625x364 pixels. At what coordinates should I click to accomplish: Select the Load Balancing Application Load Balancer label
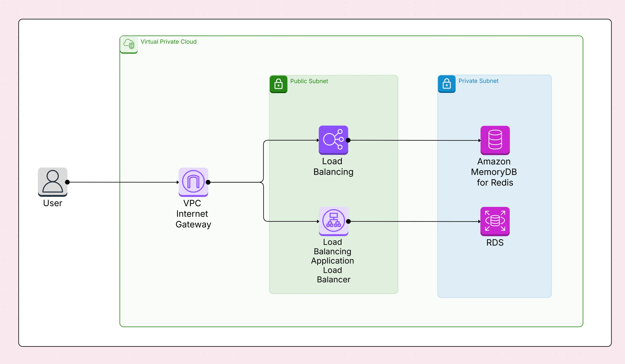tap(333, 260)
